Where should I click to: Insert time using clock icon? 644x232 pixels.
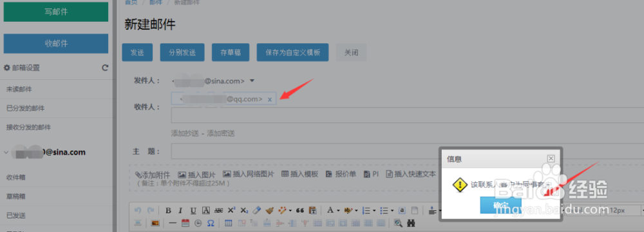pos(198,223)
